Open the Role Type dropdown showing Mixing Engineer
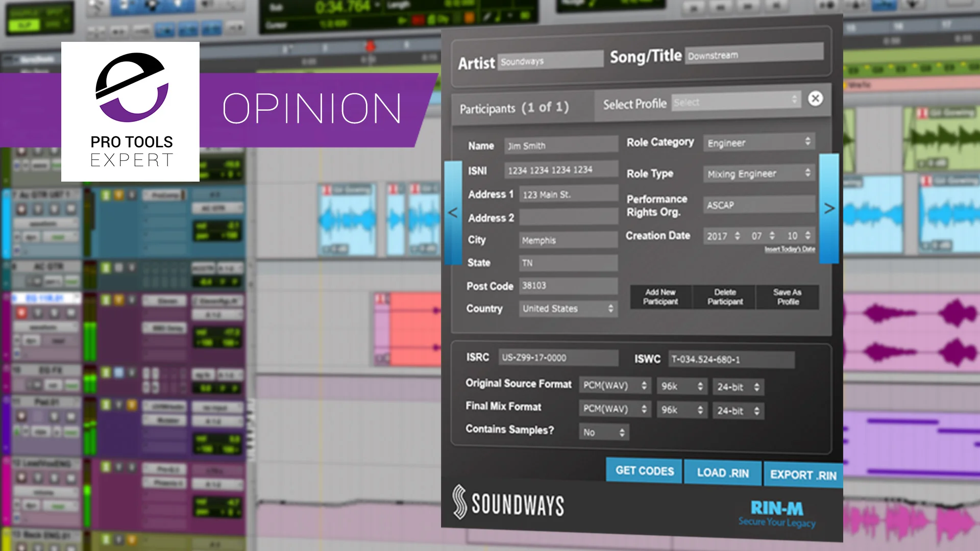Screen dimensions: 980x551 pos(759,173)
